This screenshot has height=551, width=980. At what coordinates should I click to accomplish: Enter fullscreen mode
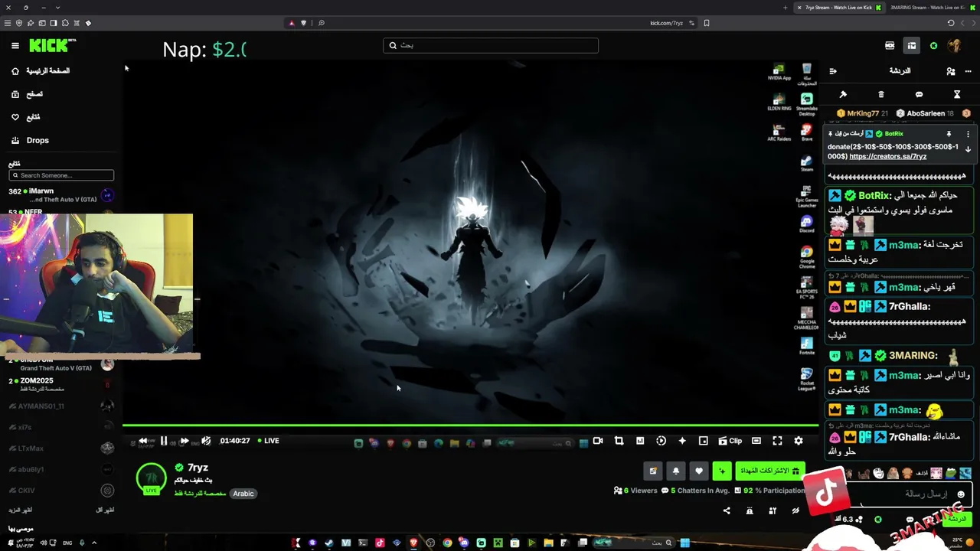coord(777,441)
